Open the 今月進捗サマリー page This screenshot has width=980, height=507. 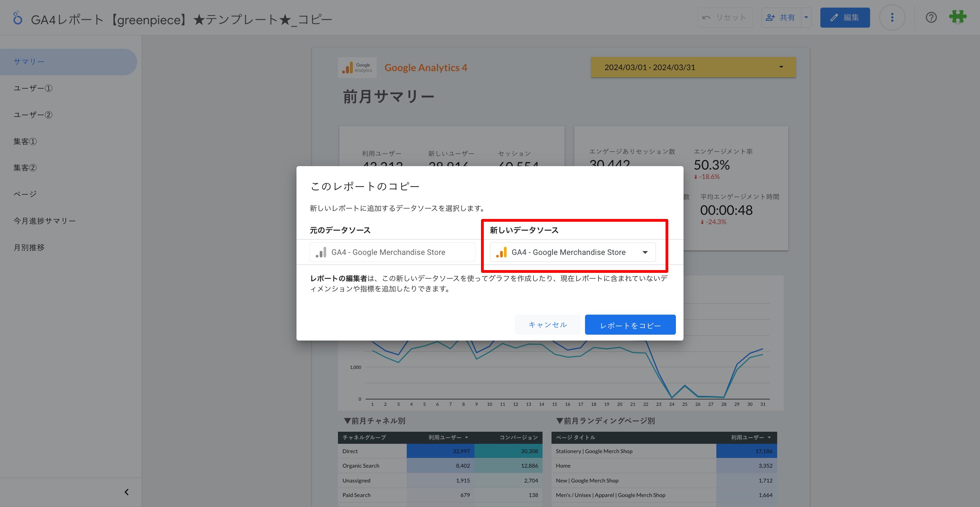pyautogui.click(x=68, y=221)
